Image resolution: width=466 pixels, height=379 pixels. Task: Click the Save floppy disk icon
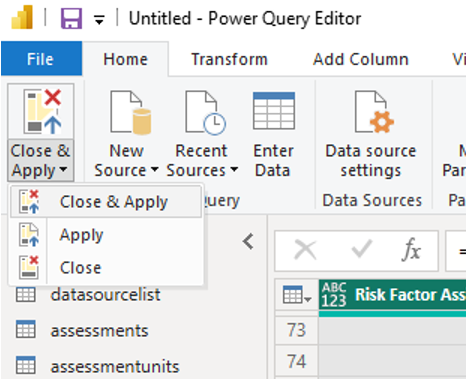coord(71,18)
